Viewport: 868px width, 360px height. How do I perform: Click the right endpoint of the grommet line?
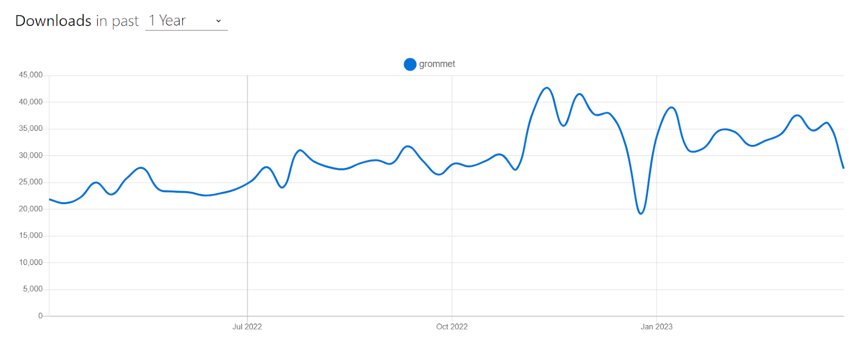843,168
